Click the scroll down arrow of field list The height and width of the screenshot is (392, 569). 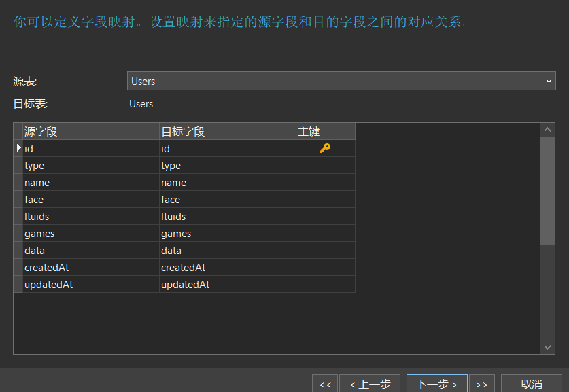coord(548,347)
